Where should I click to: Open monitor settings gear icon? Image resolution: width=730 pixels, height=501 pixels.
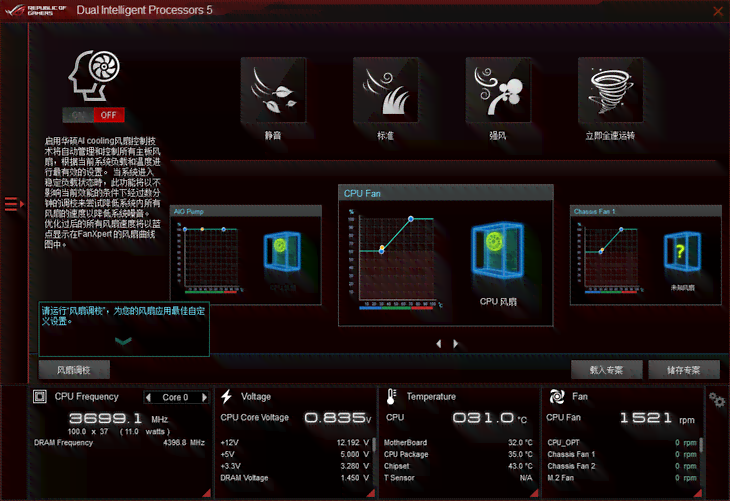tap(717, 400)
